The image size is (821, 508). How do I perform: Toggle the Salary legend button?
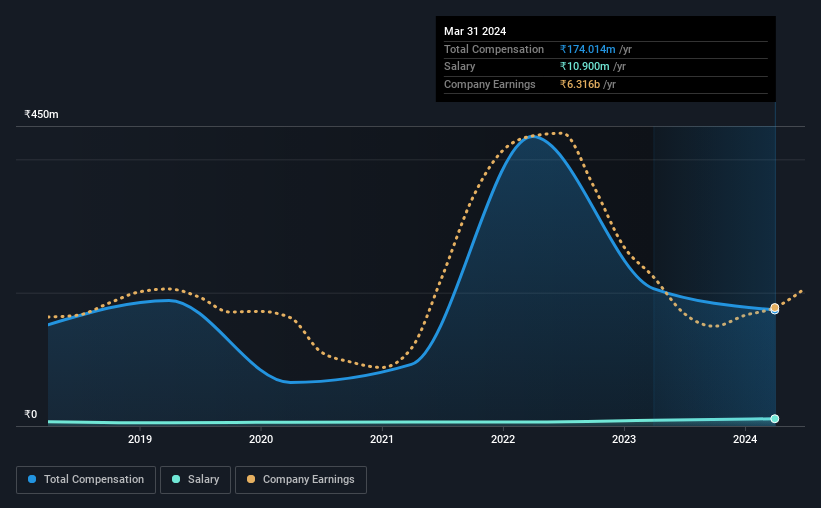tap(195, 480)
